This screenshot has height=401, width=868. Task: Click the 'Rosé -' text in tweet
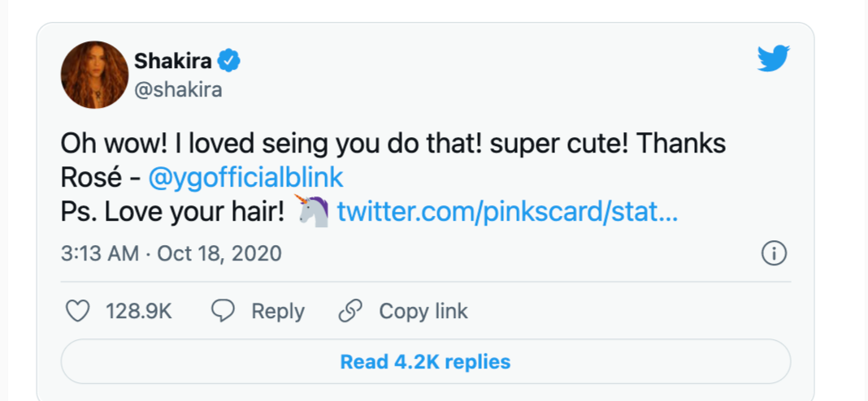point(101,178)
